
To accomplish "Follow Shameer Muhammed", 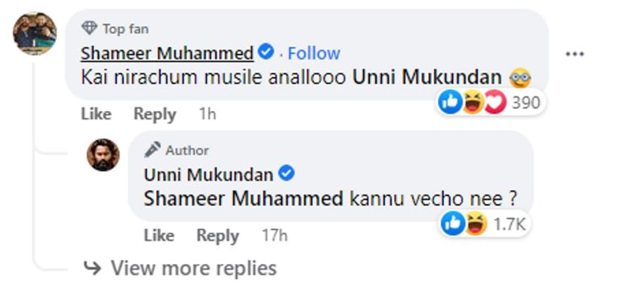I will click(x=314, y=53).
